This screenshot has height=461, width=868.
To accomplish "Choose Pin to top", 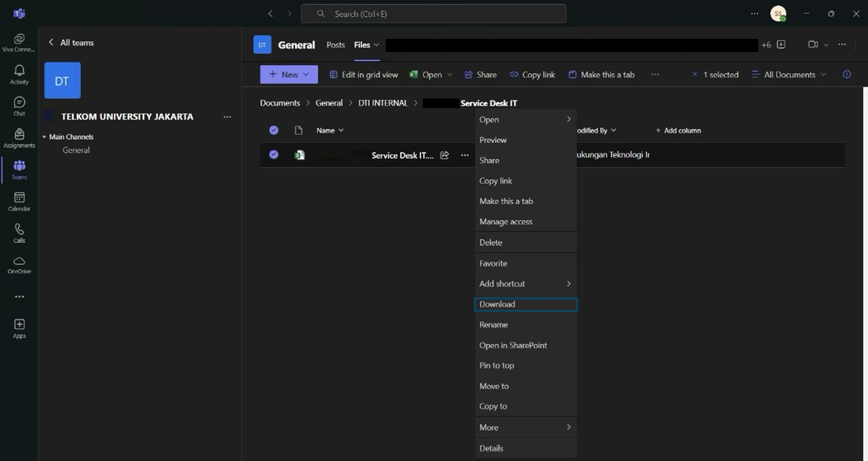I will click(525, 365).
